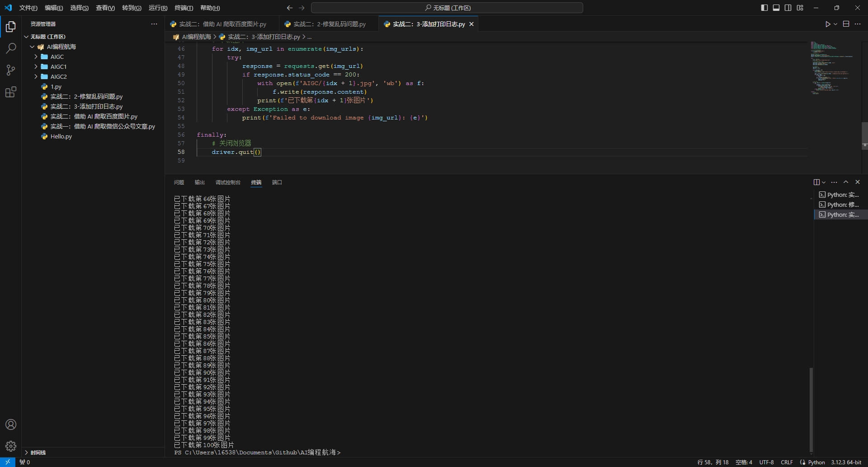The image size is (868, 467).
Task: Switch to the 输出 panel tab
Action: click(199, 182)
